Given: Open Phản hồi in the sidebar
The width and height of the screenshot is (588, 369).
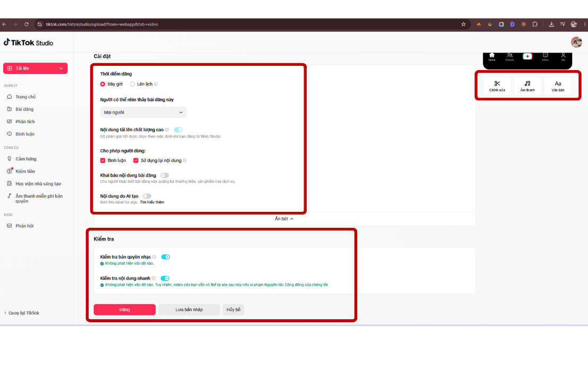Looking at the screenshot, I should click(x=20, y=226).
